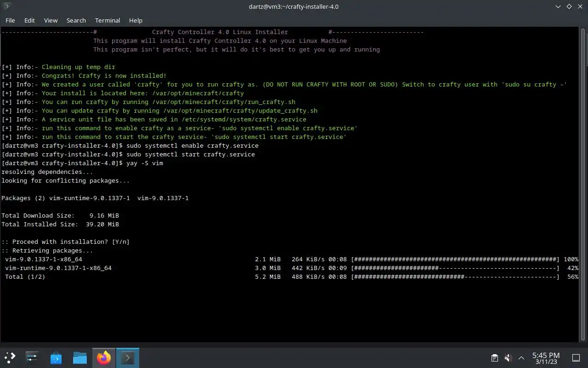The image size is (588, 368).
Task: Select the terminal task in the taskbar
Action: point(127,357)
